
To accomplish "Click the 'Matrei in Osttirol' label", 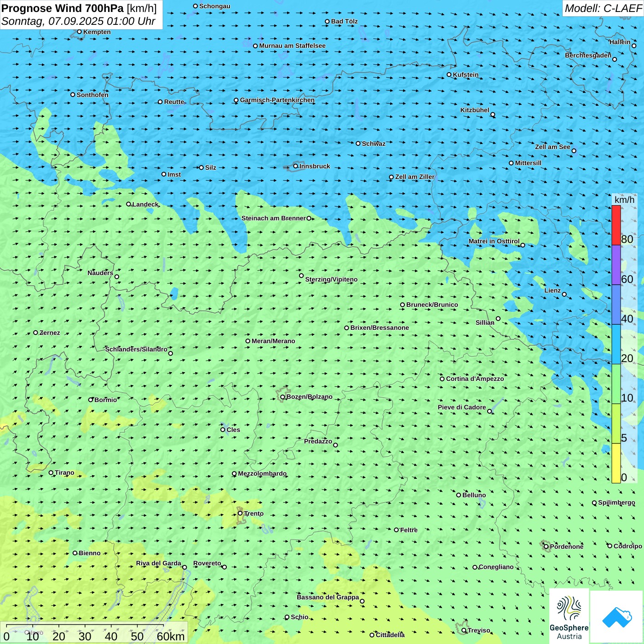I will (494, 241).
